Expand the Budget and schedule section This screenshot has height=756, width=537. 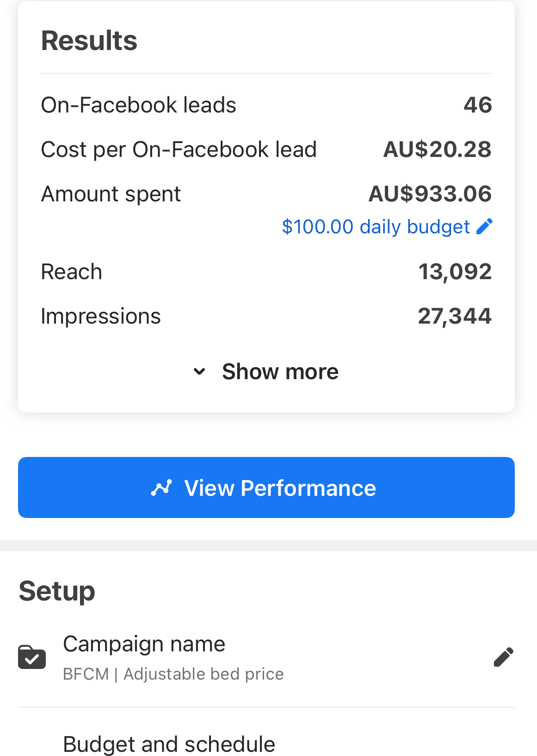(169, 744)
